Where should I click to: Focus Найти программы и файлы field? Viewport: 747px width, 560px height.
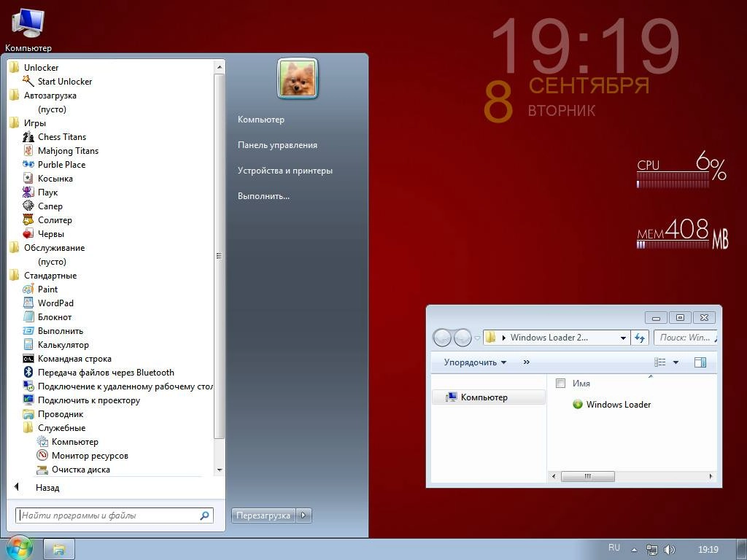(x=115, y=516)
